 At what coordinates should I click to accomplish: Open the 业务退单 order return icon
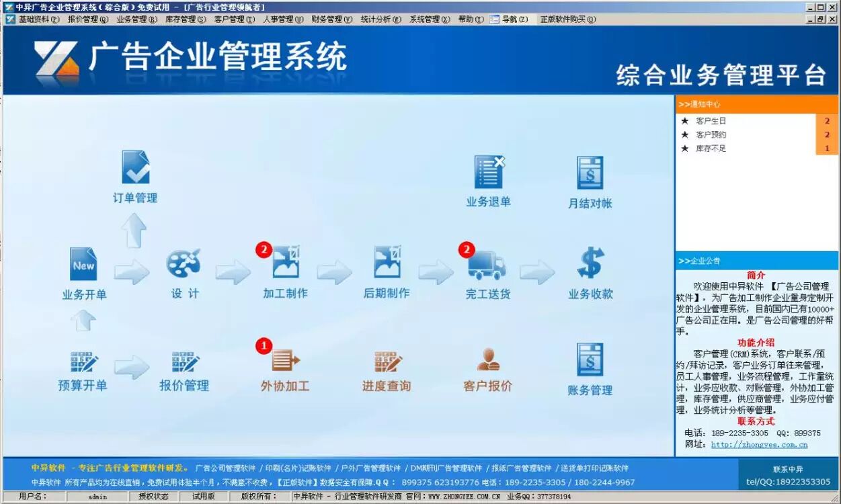pos(489,172)
